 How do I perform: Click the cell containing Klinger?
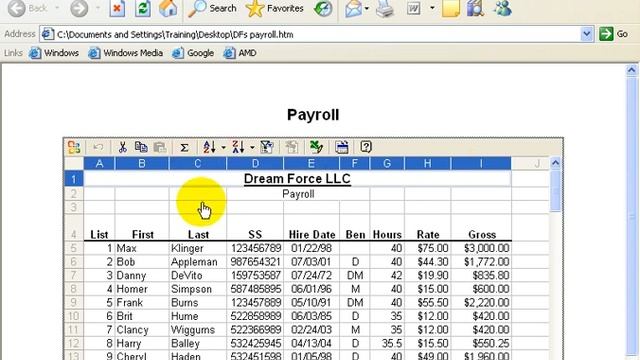point(198,248)
